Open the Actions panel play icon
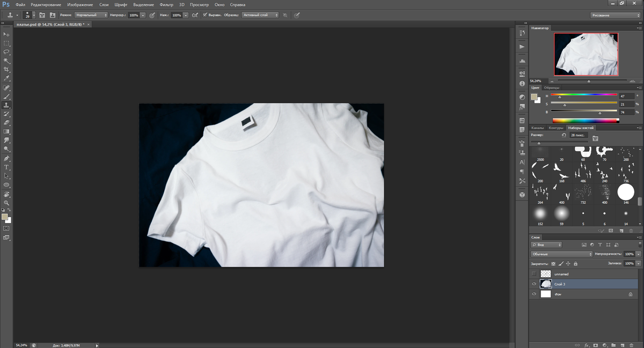 pyautogui.click(x=522, y=47)
